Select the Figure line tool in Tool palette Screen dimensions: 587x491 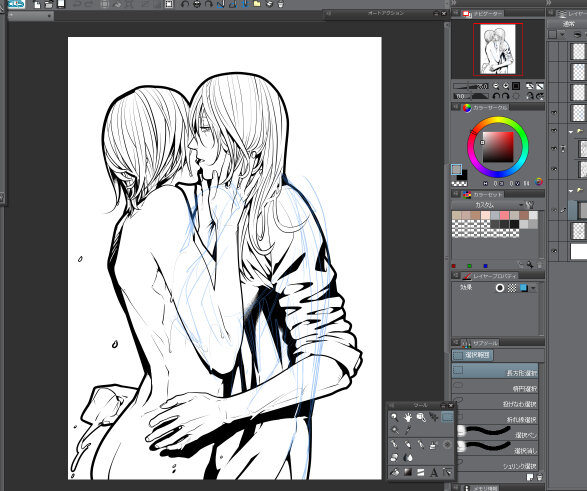(421, 472)
